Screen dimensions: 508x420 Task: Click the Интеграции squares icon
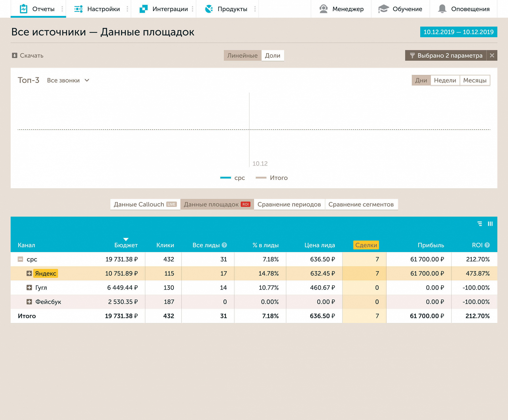[143, 9]
